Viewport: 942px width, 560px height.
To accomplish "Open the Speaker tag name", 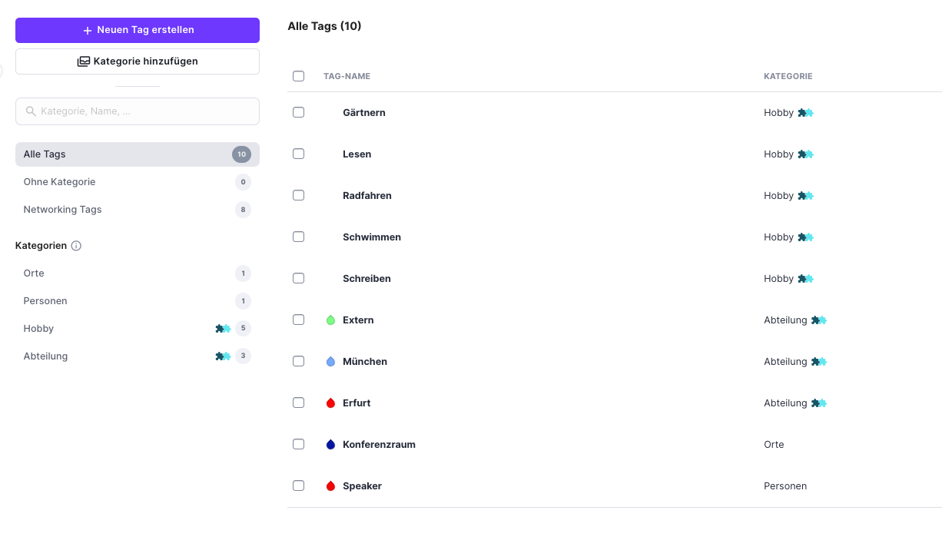I will [363, 486].
